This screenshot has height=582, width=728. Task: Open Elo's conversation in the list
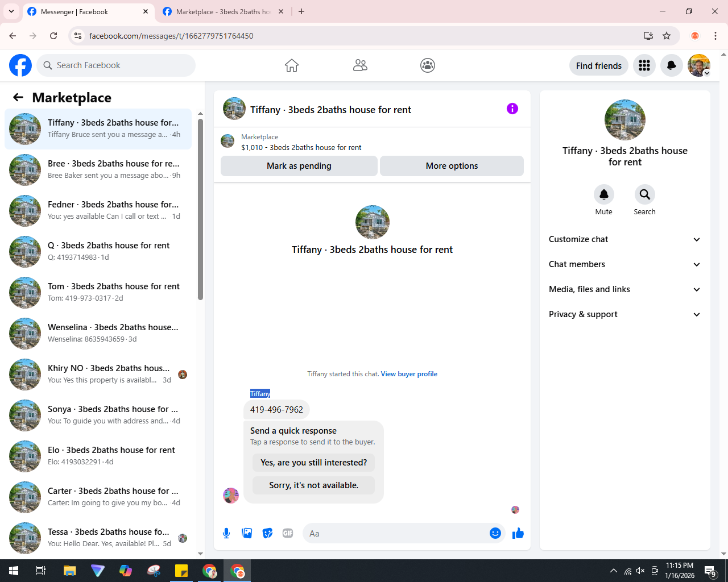point(98,456)
